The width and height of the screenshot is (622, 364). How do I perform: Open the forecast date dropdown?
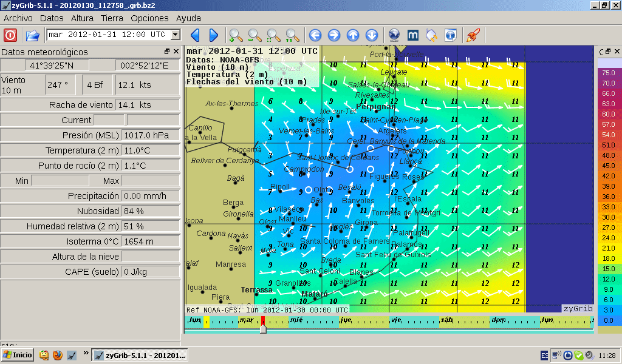(176, 35)
